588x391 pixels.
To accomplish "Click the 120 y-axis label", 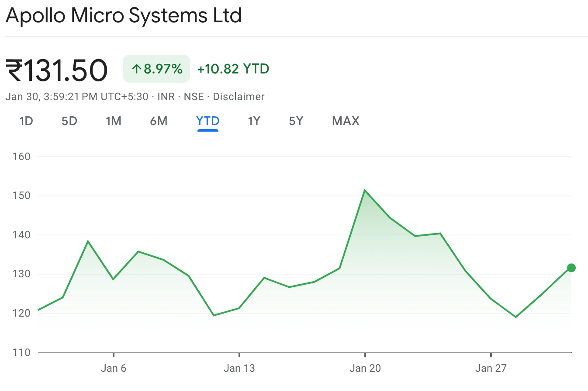I will pyautogui.click(x=22, y=313).
